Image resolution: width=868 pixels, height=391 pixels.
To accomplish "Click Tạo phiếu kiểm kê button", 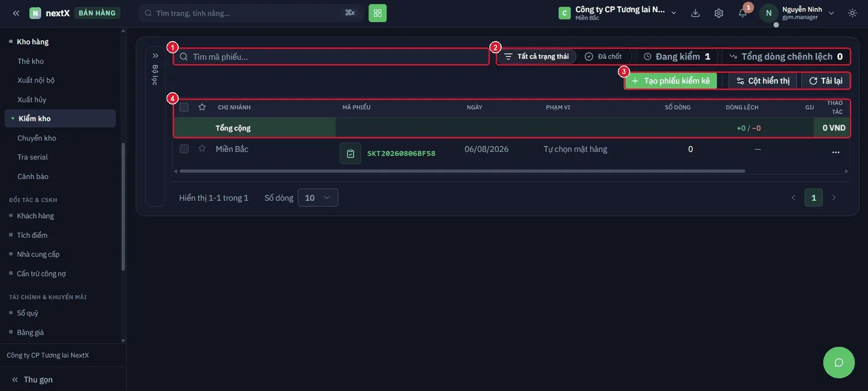I will click(x=671, y=81).
